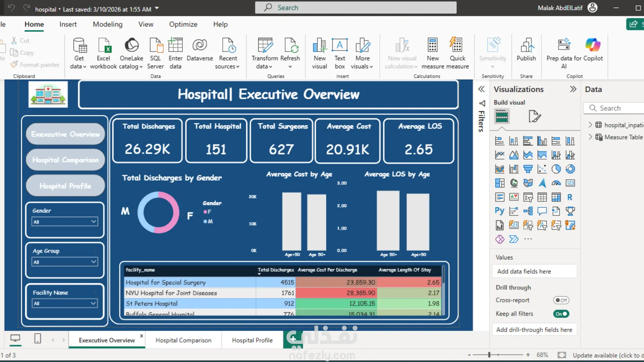Click the Data pane Search field
This screenshot has width=644, height=362.
pos(617,108)
